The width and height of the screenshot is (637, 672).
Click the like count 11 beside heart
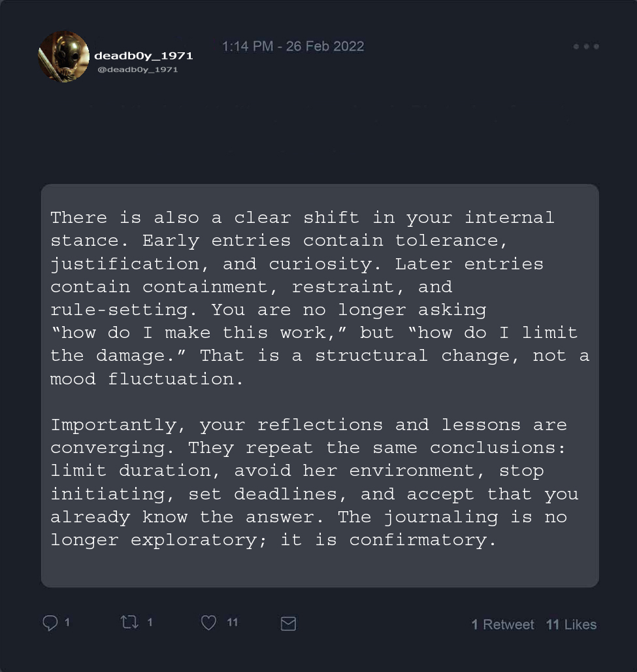pos(233,622)
